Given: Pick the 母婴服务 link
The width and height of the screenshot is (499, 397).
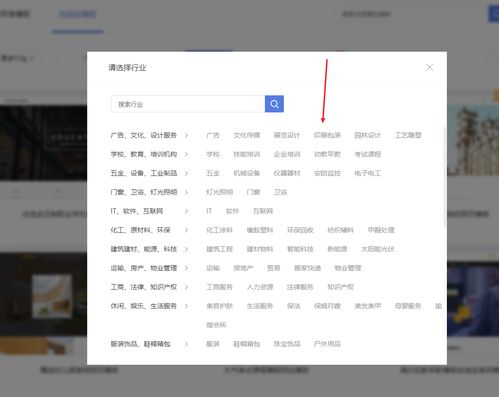Looking at the screenshot, I should tap(408, 306).
